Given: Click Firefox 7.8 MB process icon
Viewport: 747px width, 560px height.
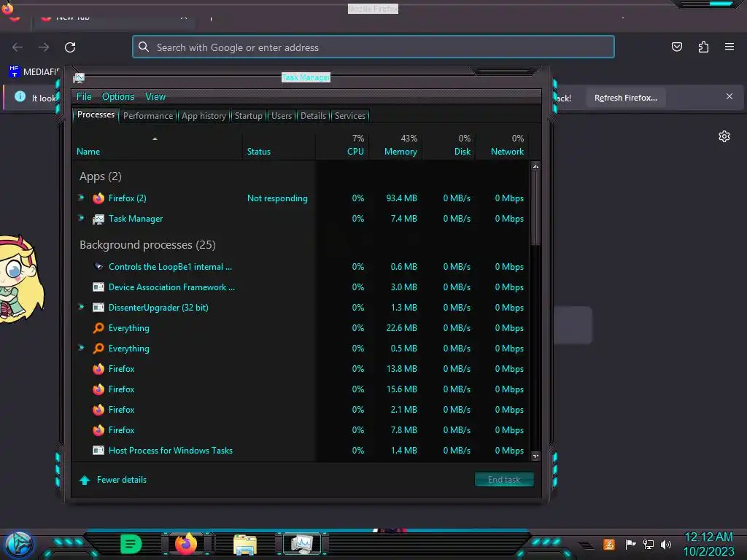Looking at the screenshot, I should point(98,430).
